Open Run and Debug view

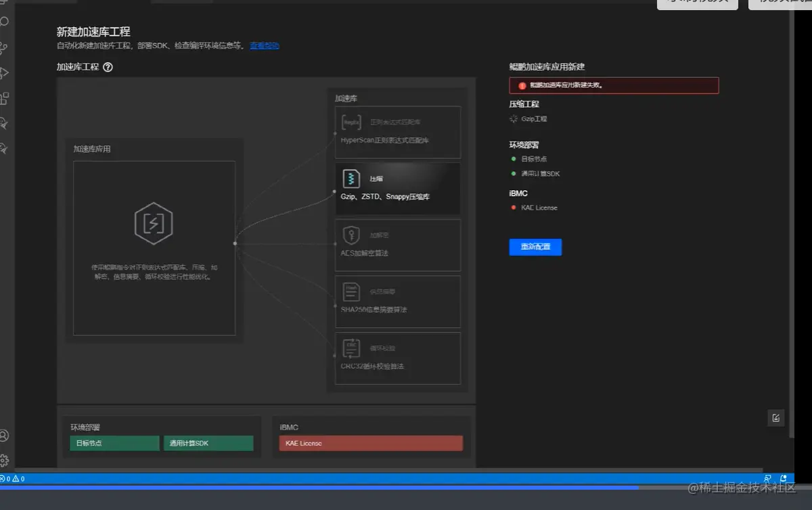4,72
